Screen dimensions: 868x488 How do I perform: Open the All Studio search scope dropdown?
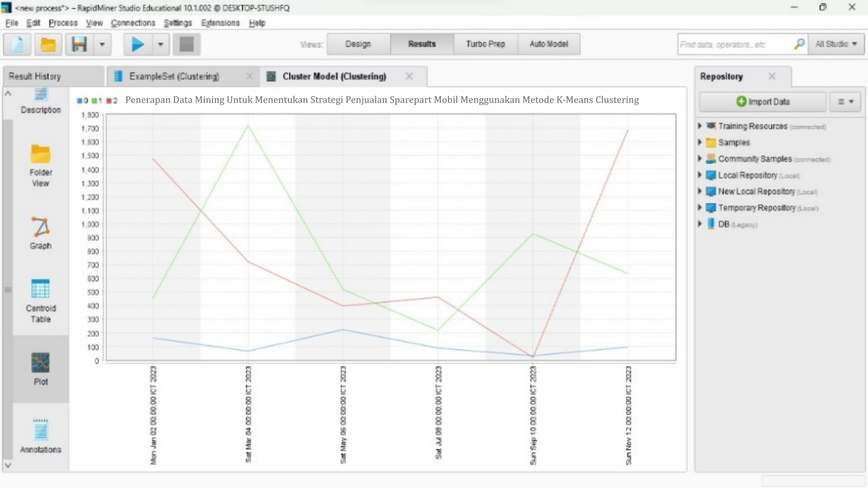[835, 44]
